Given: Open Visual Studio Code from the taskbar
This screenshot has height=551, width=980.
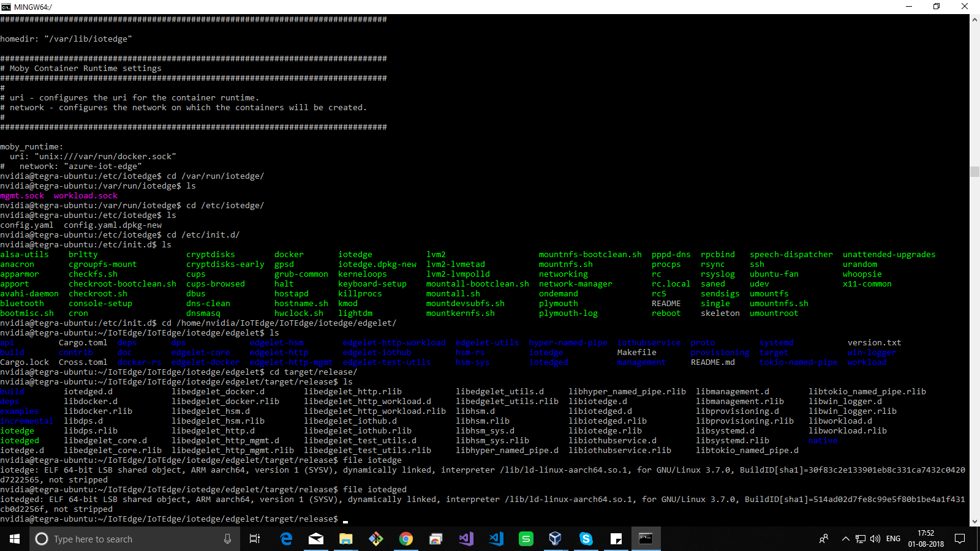Looking at the screenshot, I should click(496, 539).
